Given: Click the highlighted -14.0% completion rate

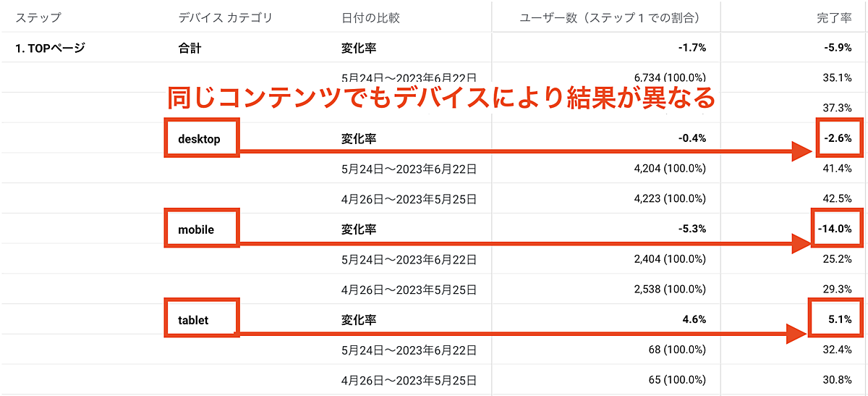Looking at the screenshot, I should 837,229.
